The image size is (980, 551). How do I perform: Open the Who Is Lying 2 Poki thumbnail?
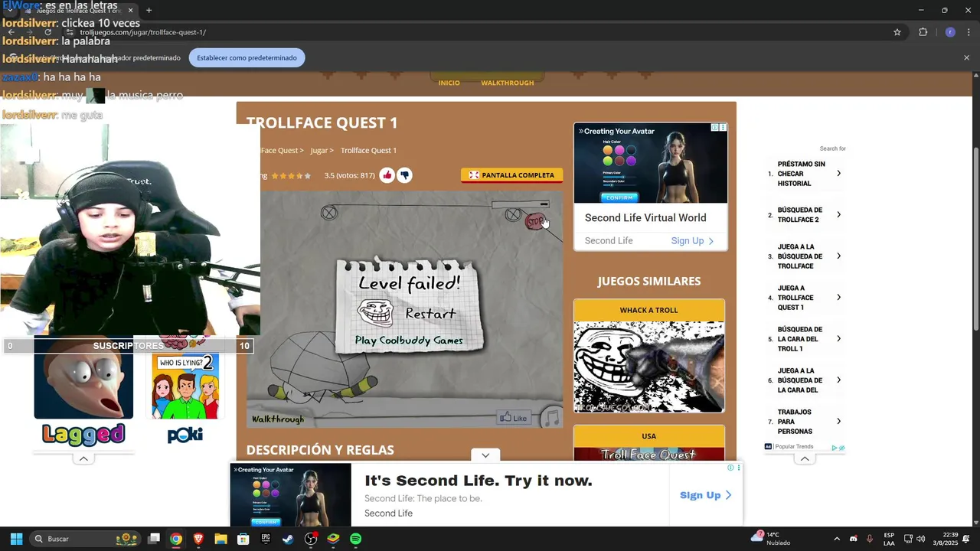(x=185, y=386)
